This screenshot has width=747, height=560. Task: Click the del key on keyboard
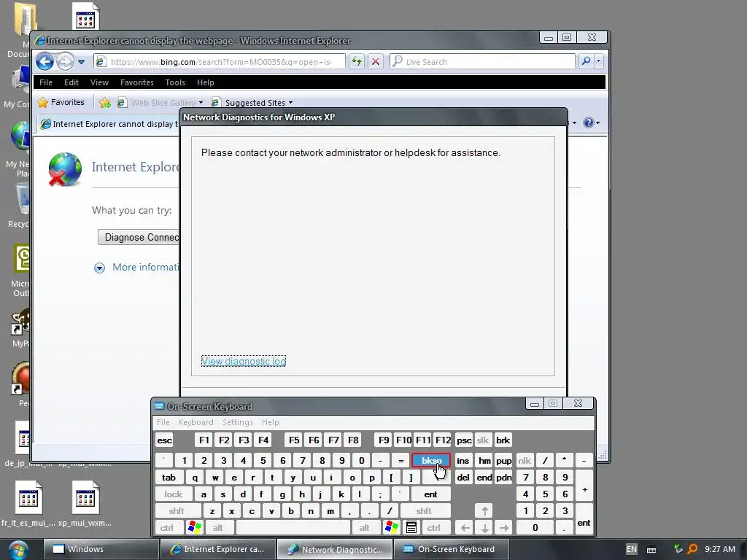(463, 477)
